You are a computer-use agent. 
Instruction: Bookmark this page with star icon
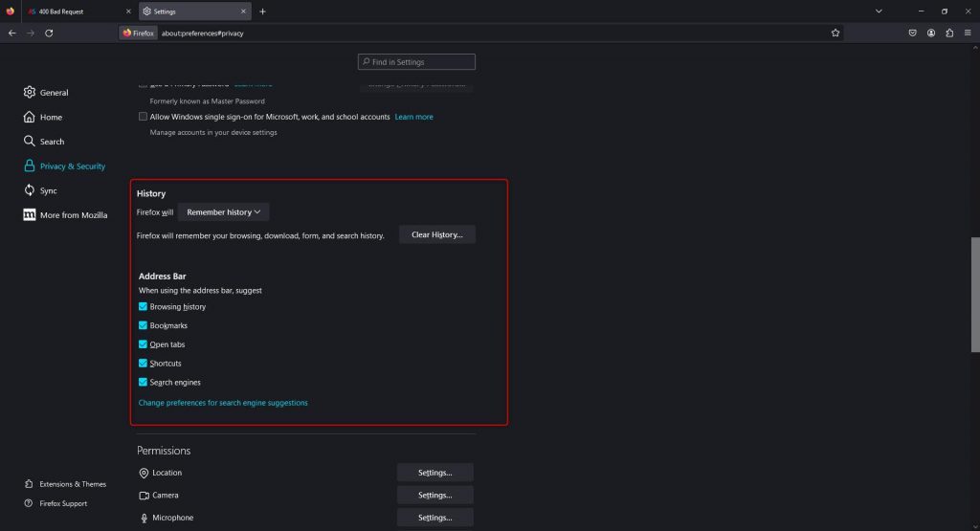click(835, 33)
